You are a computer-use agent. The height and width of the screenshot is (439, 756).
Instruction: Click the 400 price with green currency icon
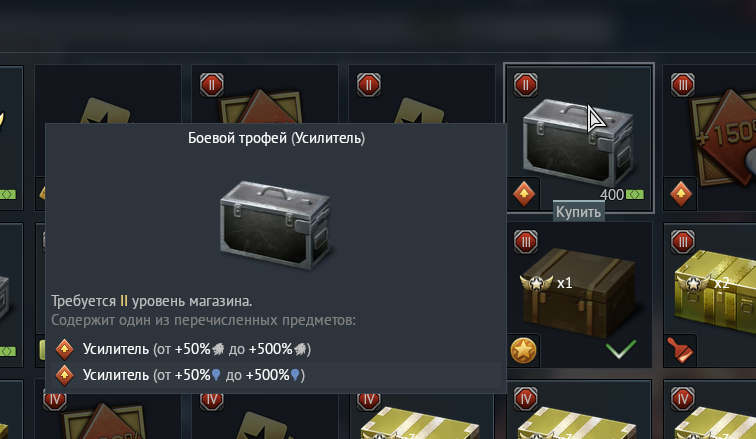pos(622,195)
